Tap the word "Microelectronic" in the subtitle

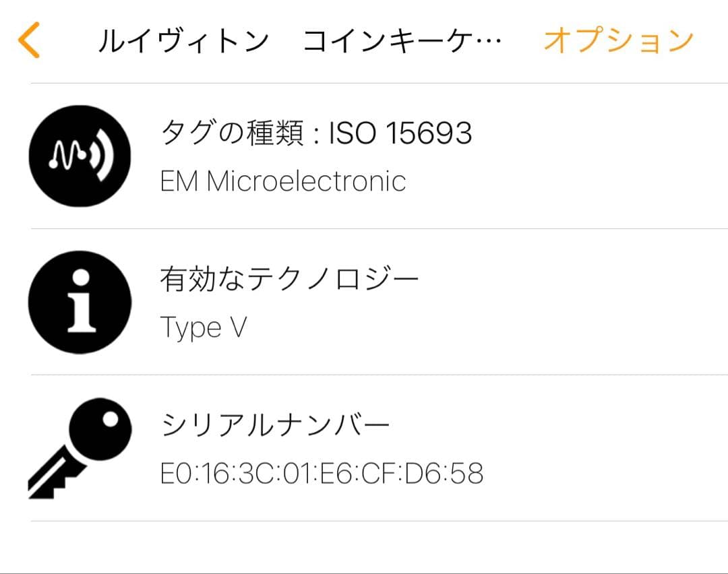(306, 181)
